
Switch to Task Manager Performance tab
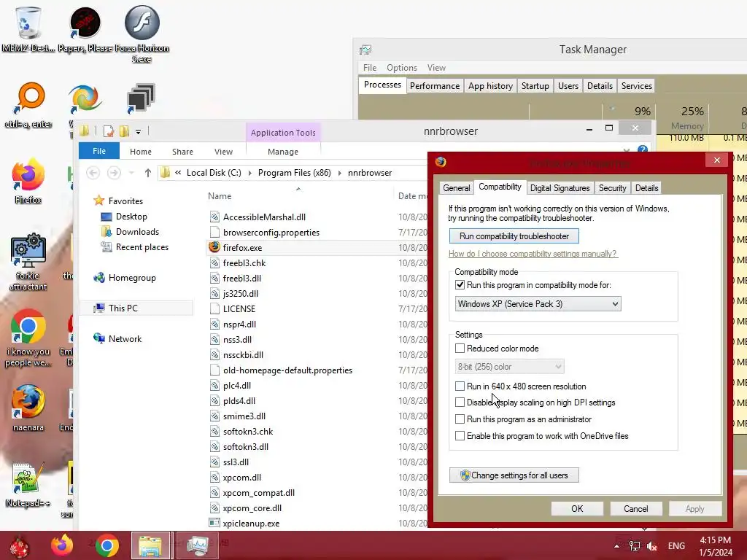point(435,86)
